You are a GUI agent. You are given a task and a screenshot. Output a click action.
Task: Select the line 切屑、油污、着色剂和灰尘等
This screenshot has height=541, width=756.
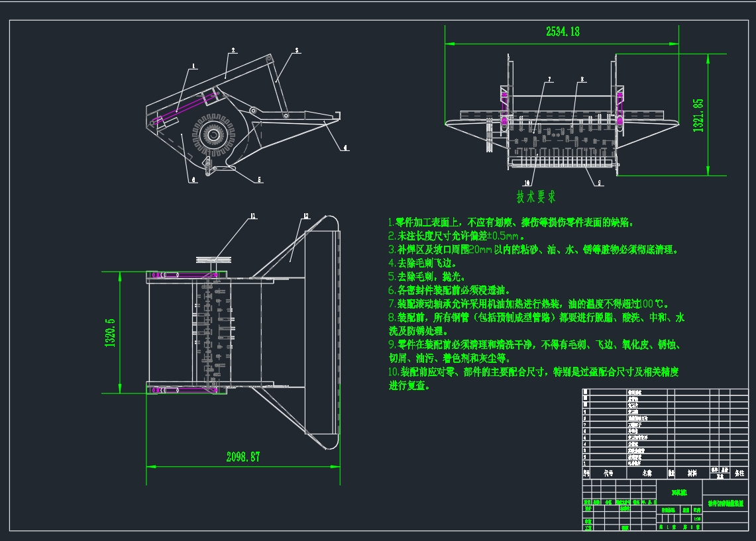449,358
